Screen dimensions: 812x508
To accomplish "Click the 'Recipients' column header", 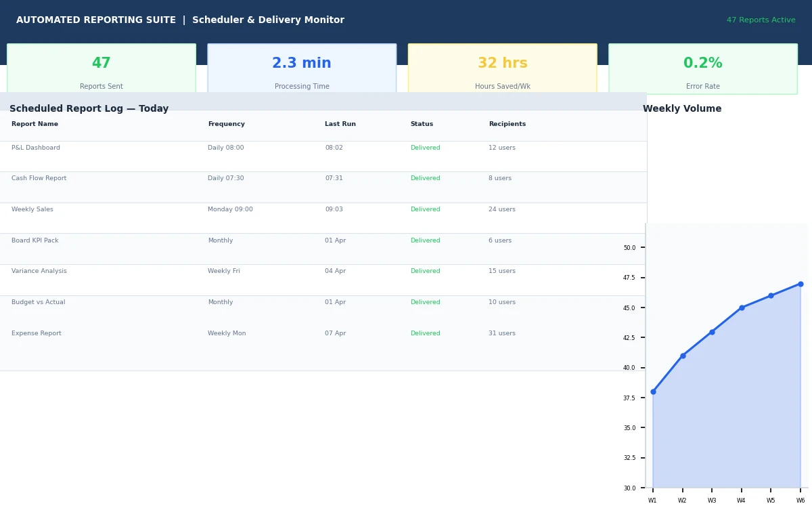I will (x=507, y=125).
